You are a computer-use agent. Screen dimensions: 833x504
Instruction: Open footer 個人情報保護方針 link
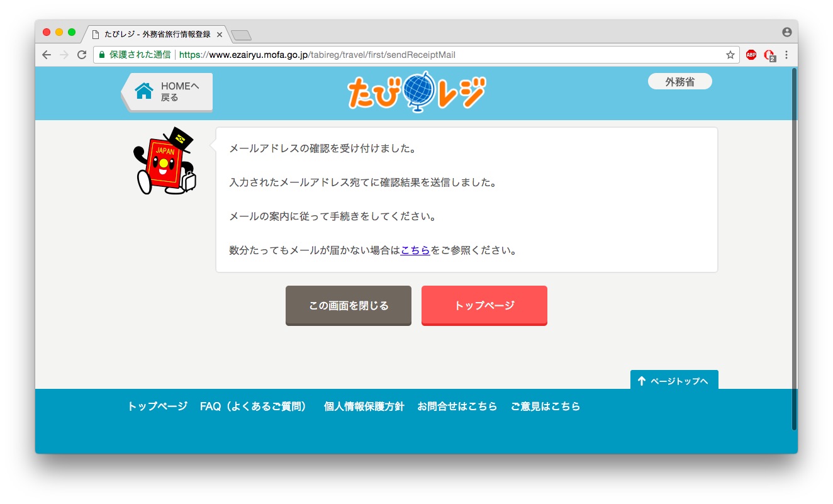[x=364, y=406]
